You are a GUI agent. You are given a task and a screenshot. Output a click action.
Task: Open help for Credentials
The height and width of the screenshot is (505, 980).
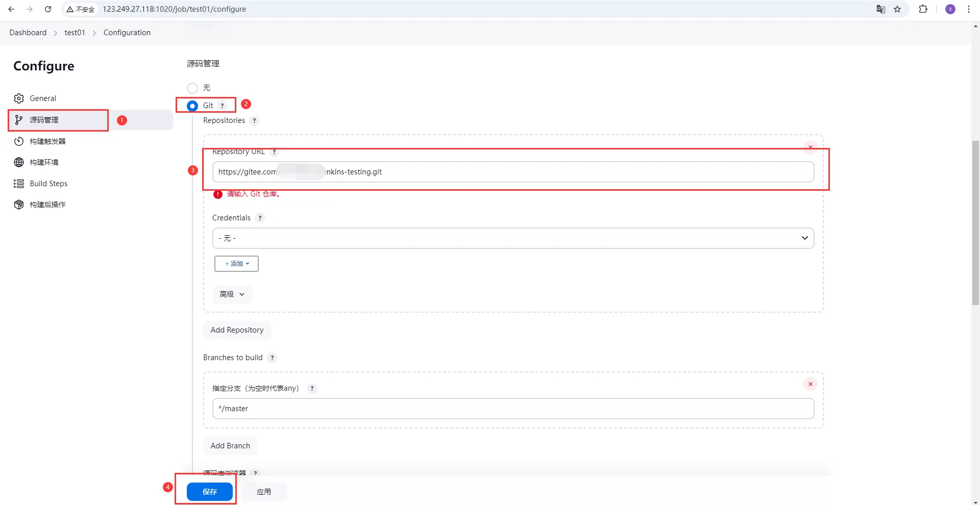260,218
